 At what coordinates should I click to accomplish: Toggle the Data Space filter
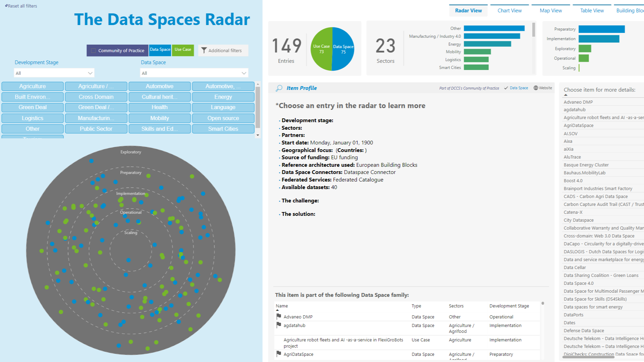point(160,50)
